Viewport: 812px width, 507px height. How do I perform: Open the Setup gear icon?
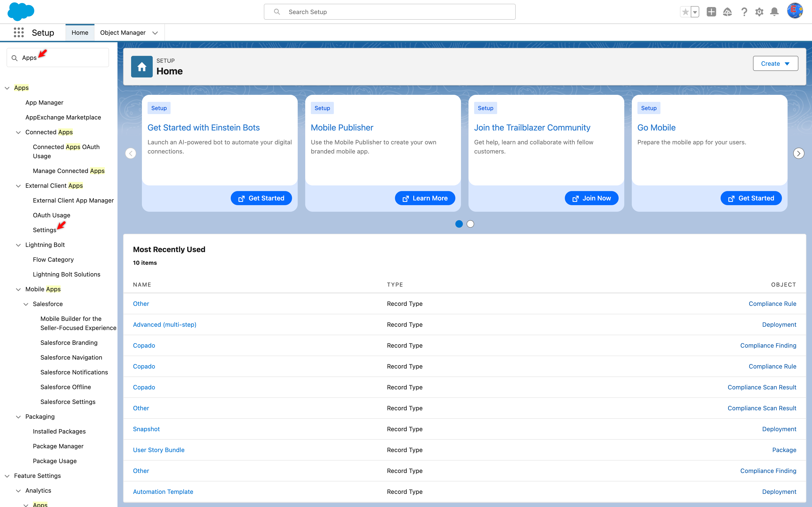tap(760, 12)
